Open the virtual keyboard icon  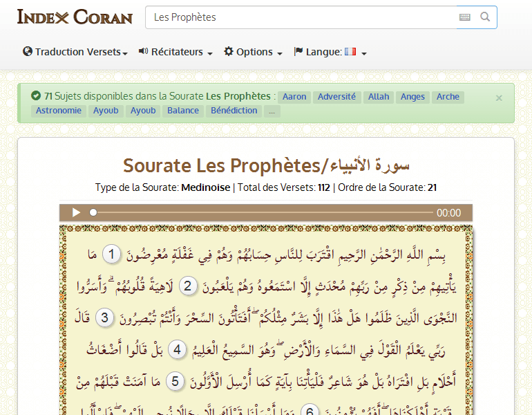point(465,17)
